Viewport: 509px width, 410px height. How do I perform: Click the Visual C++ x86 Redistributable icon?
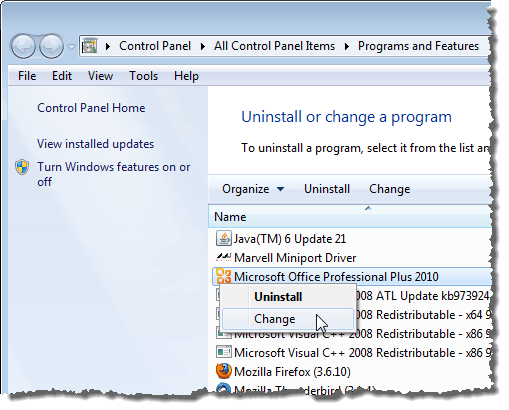pos(224,352)
